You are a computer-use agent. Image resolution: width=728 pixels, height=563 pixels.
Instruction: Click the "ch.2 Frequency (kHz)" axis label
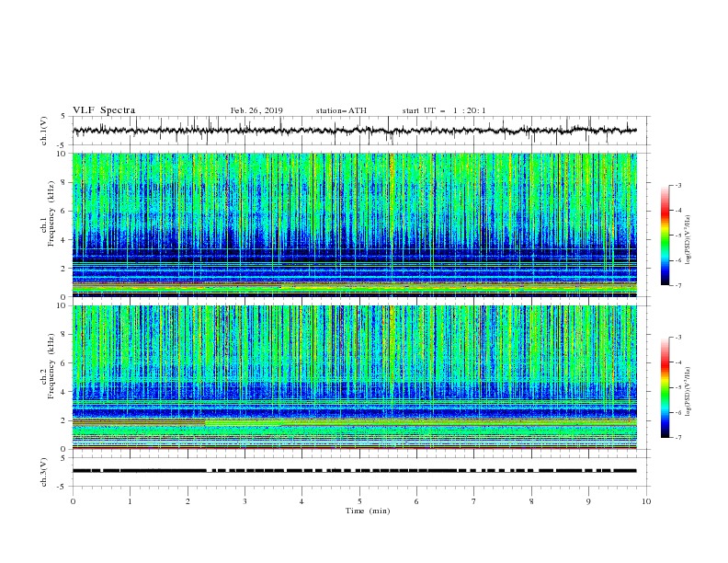coord(48,366)
